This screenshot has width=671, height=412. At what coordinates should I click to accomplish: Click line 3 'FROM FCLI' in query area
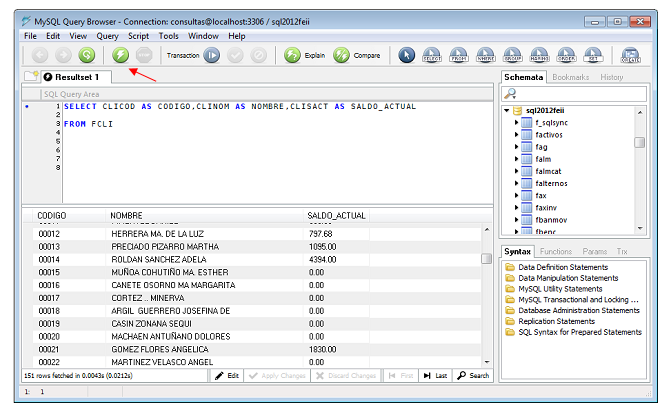click(88, 124)
